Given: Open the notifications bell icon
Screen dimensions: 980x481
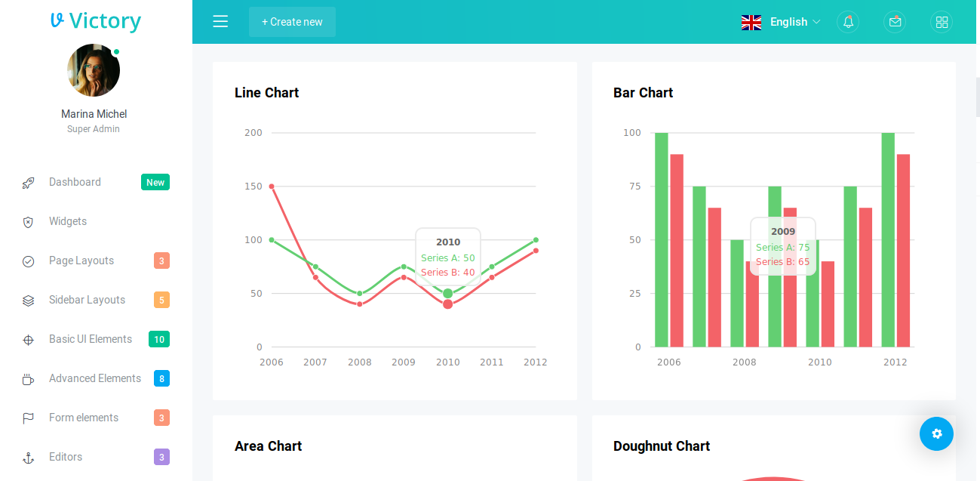Looking at the screenshot, I should pos(848,22).
